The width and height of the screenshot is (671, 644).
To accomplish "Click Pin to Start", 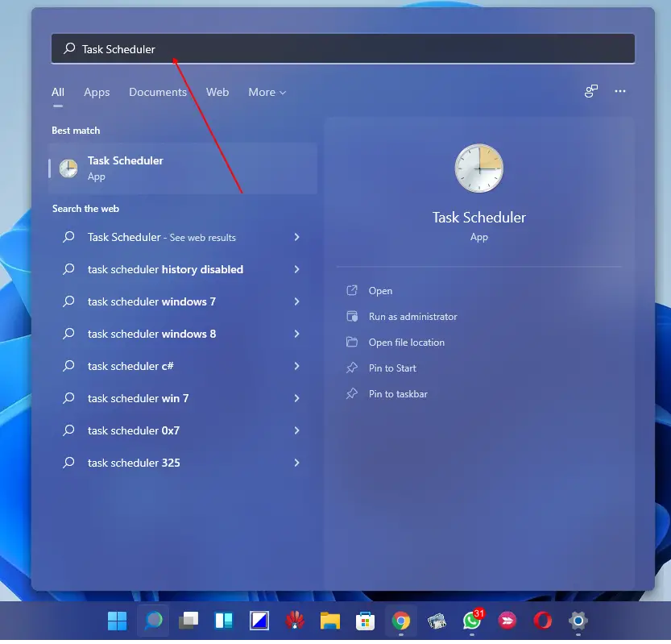I will pyautogui.click(x=392, y=368).
